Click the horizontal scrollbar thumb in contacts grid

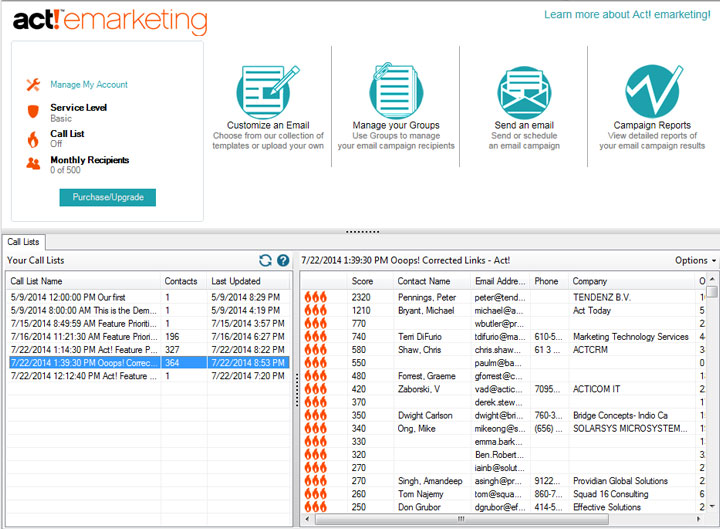pos(461,519)
